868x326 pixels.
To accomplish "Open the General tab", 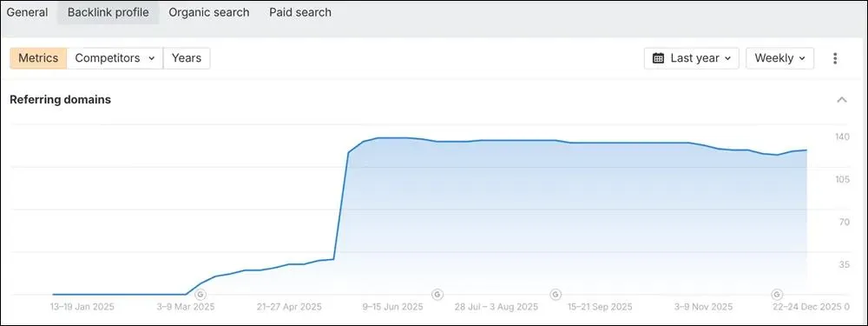I will (x=27, y=12).
